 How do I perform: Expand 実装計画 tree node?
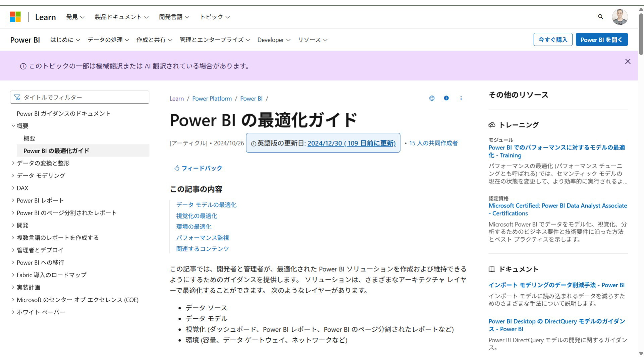pyautogui.click(x=13, y=287)
